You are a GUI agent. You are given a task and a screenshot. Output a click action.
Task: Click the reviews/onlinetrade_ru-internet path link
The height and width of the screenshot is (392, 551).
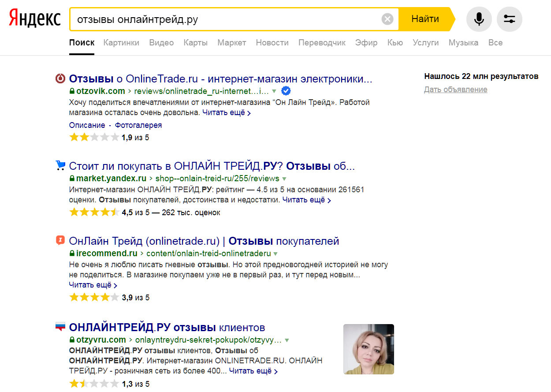[201, 91]
